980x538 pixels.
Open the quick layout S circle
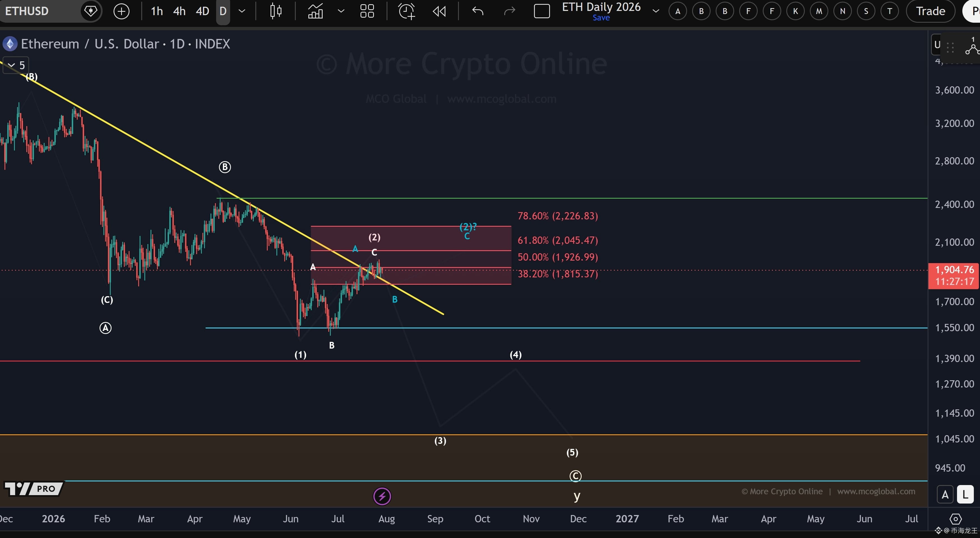tap(866, 11)
